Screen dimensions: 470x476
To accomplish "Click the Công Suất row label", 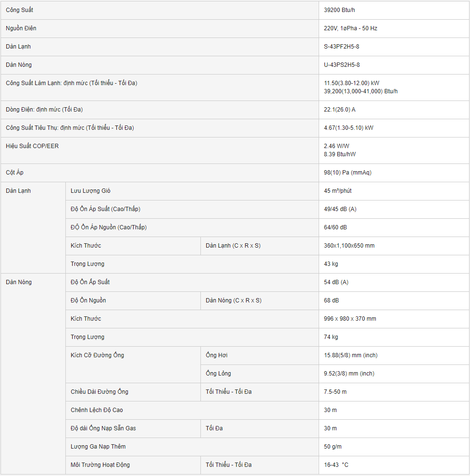I will [20, 10].
